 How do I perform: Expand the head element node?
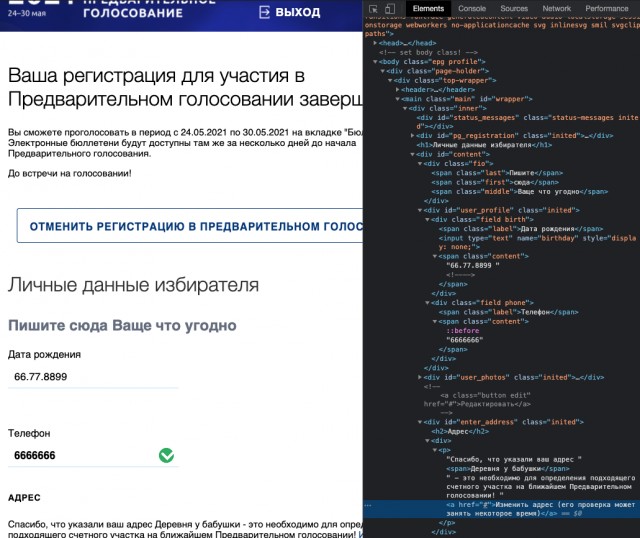(x=375, y=43)
